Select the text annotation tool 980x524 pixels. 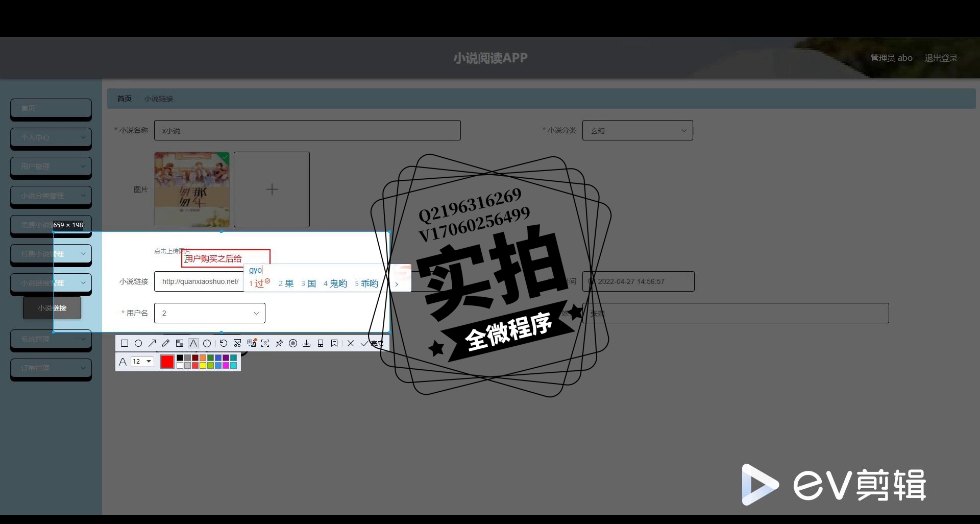(193, 343)
